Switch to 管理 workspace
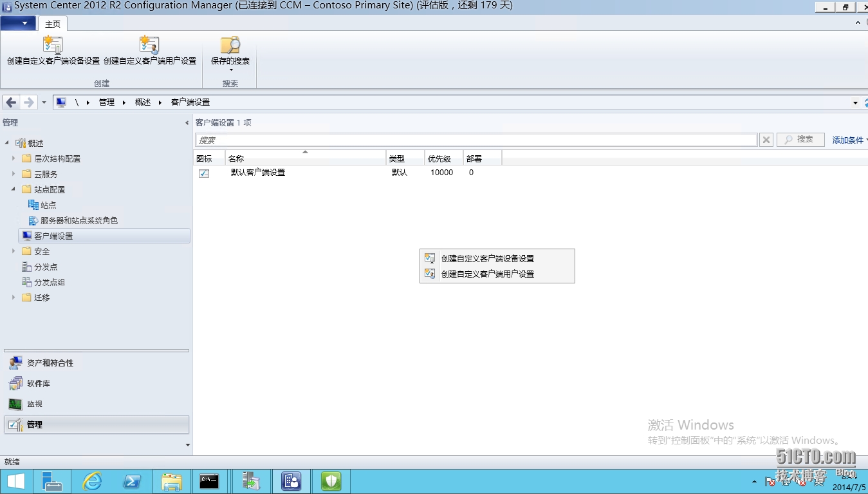The width and height of the screenshot is (868, 494). click(x=97, y=424)
